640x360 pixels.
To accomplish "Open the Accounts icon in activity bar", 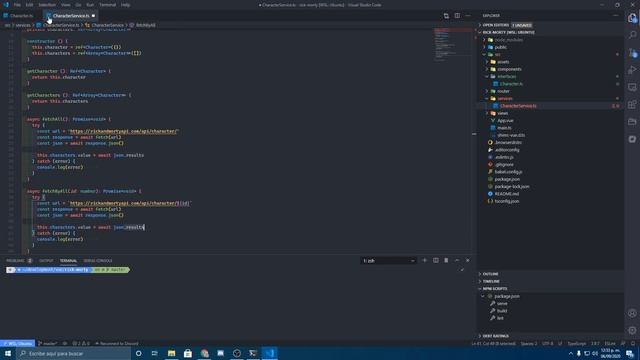I will pos(632,313).
